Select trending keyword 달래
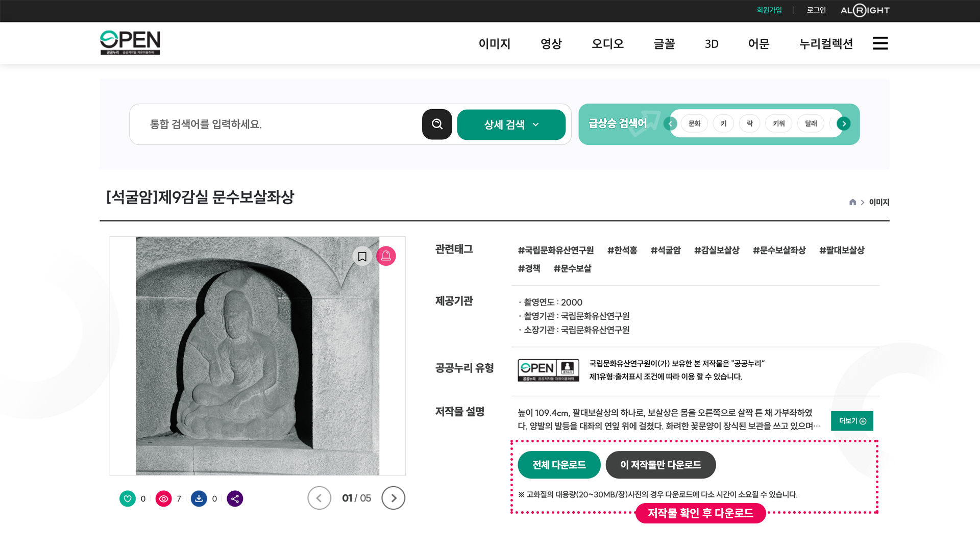Viewport: 980px width, 551px height. coord(811,123)
